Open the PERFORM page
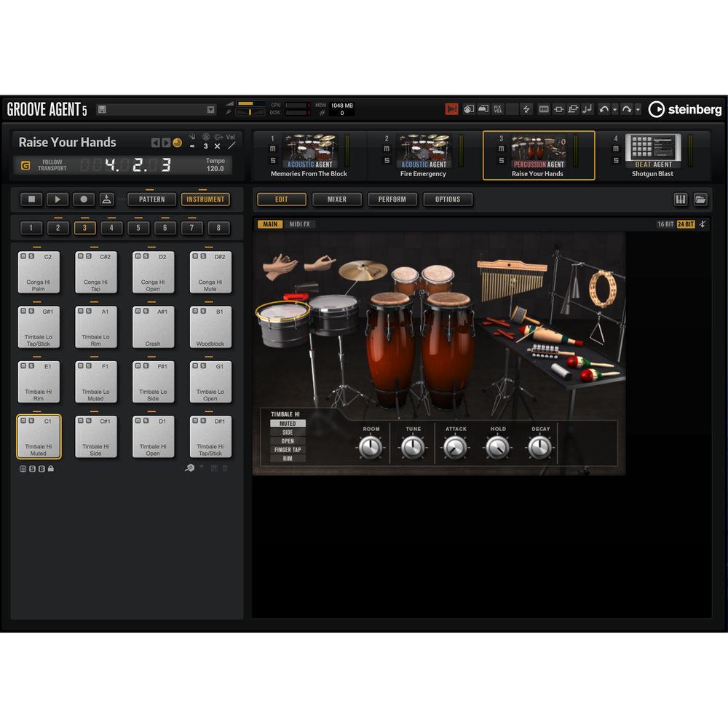Viewport: 728px width, 728px height. [x=392, y=199]
